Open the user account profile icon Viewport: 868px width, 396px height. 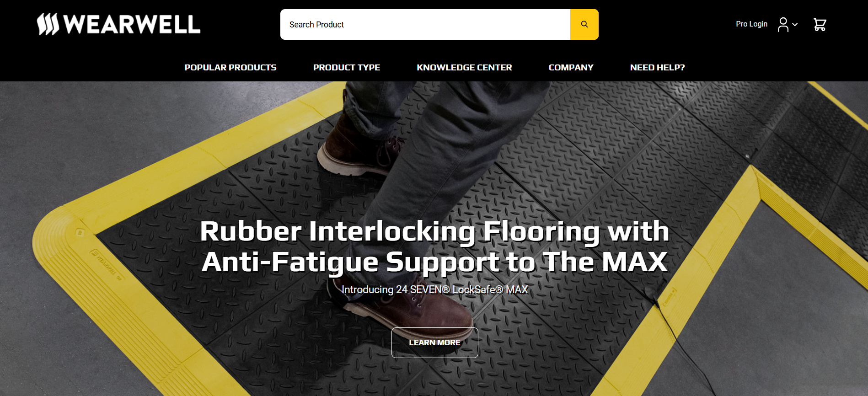(x=783, y=25)
